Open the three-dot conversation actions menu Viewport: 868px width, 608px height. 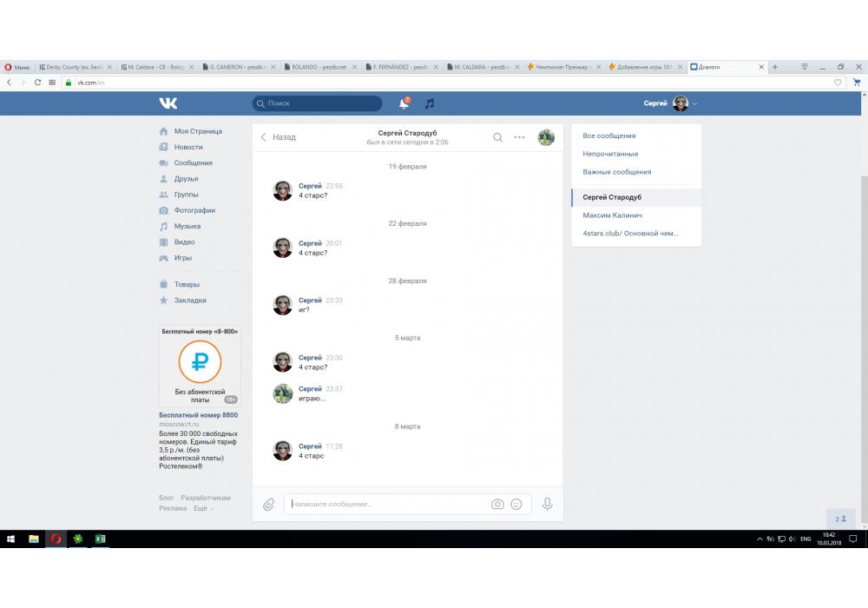(519, 137)
